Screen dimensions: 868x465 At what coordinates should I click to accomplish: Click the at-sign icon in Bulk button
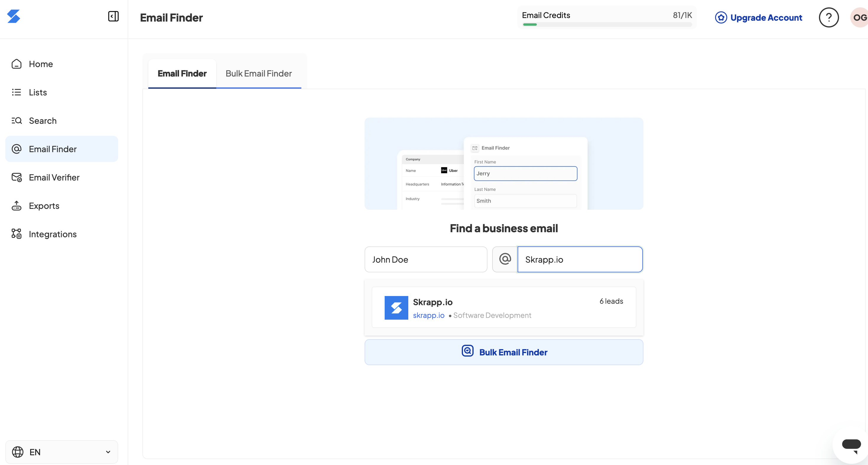467,351
